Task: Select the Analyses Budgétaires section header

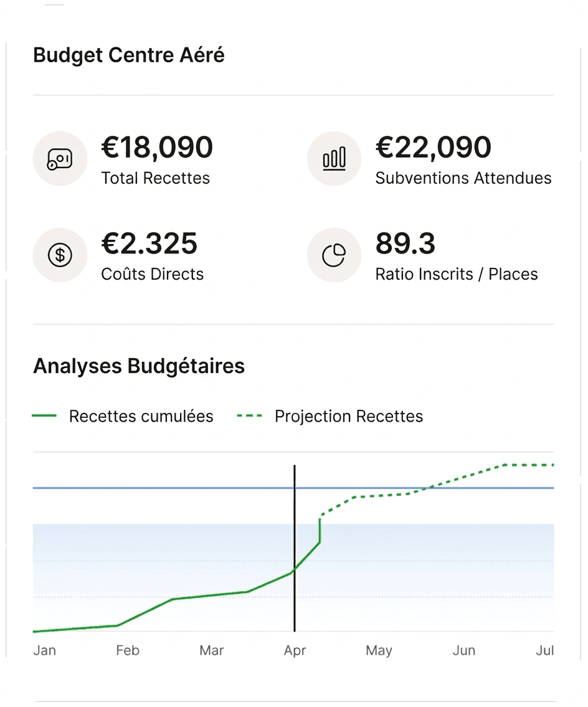Action: (x=138, y=366)
